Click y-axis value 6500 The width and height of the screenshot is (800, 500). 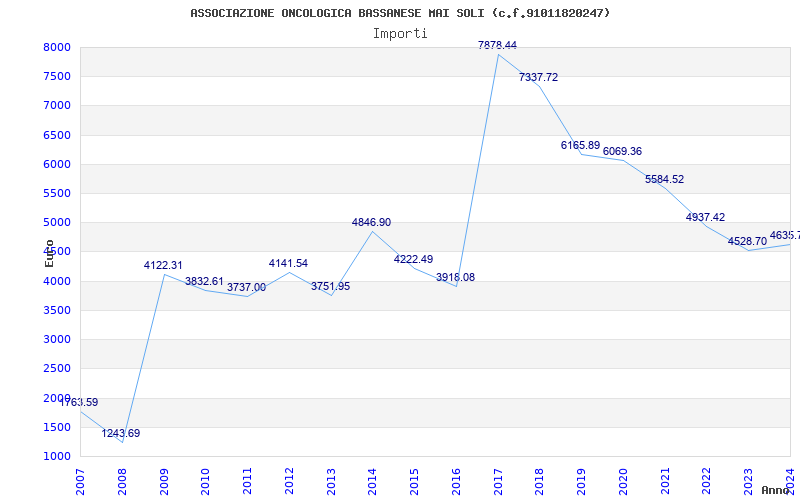pos(57,135)
